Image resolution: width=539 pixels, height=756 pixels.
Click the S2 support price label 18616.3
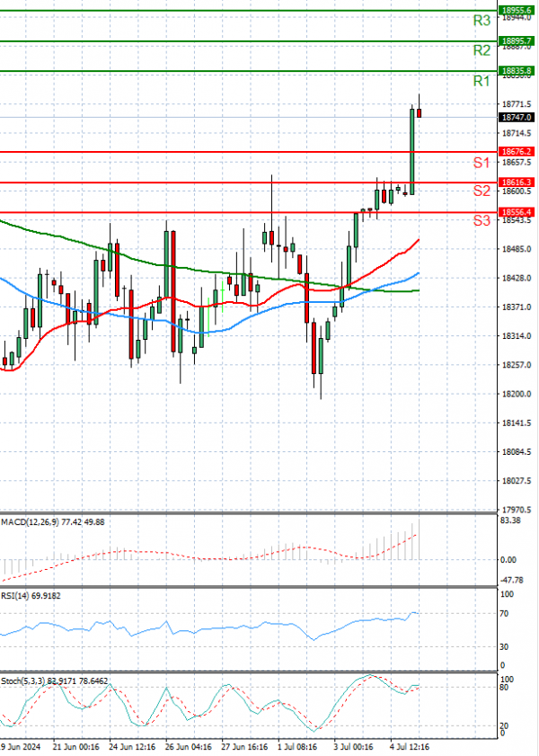pyautogui.click(x=517, y=182)
